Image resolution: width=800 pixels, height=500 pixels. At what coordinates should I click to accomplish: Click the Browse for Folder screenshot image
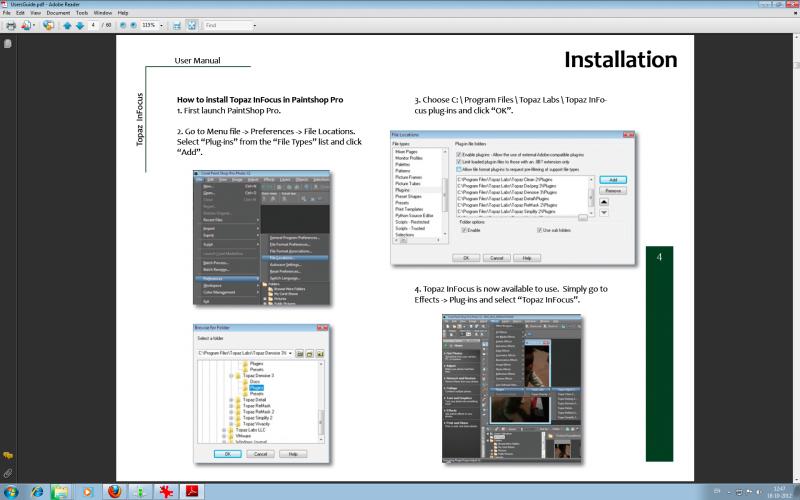pos(261,393)
